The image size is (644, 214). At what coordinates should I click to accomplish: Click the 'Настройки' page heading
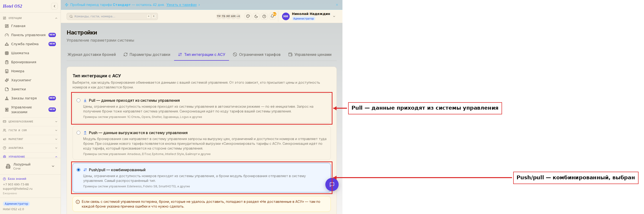(82, 33)
